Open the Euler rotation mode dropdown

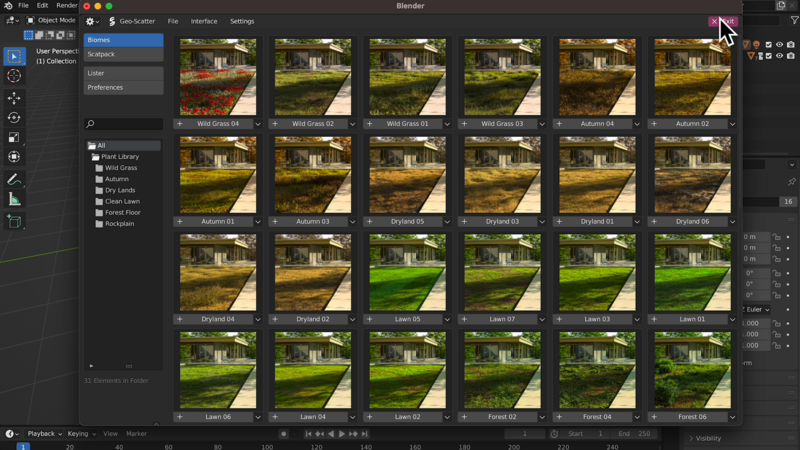(756, 309)
